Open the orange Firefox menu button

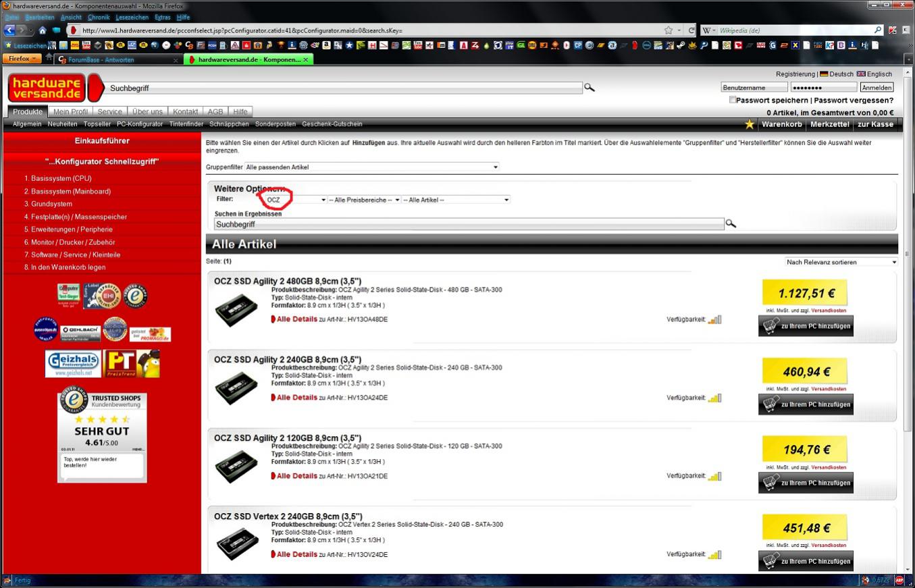point(23,59)
